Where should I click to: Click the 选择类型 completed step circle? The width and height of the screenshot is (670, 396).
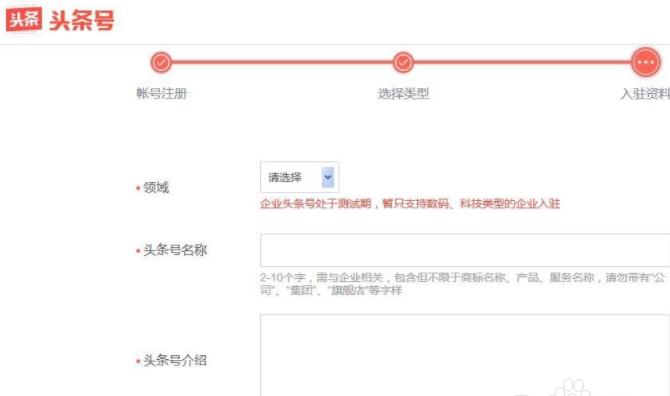point(403,63)
